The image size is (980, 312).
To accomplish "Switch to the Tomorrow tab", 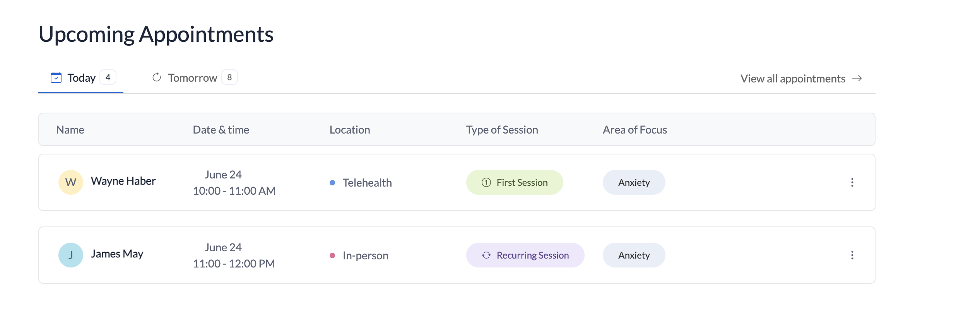I will (193, 78).
